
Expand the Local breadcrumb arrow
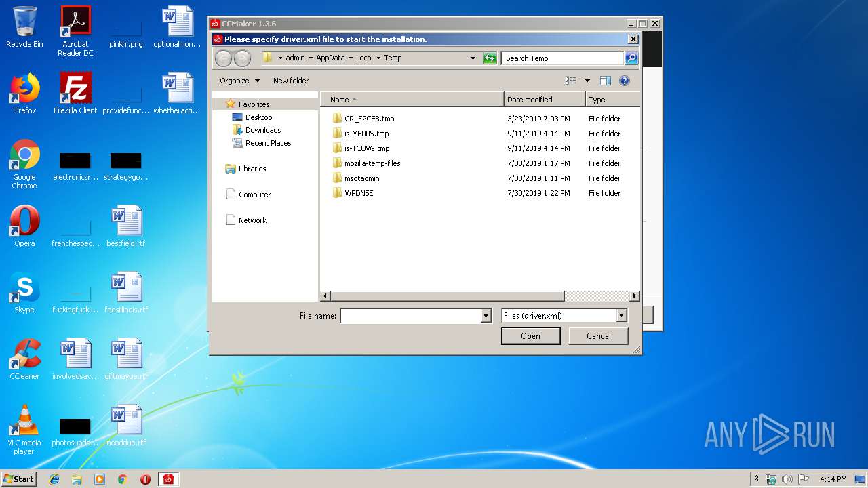coord(378,58)
